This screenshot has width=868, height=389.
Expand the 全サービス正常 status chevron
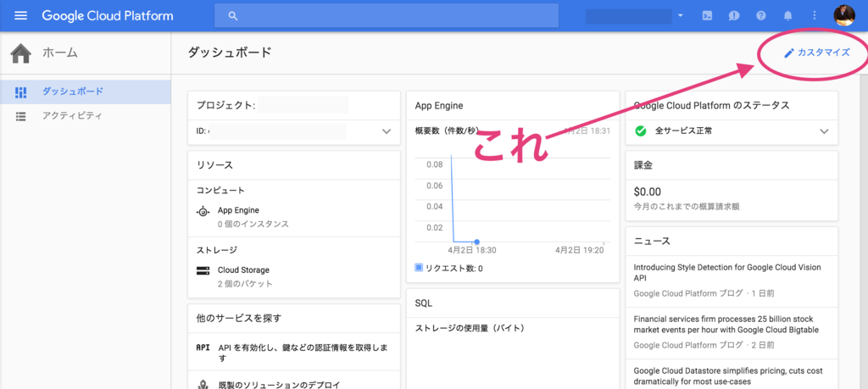pyautogui.click(x=824, y=131)
